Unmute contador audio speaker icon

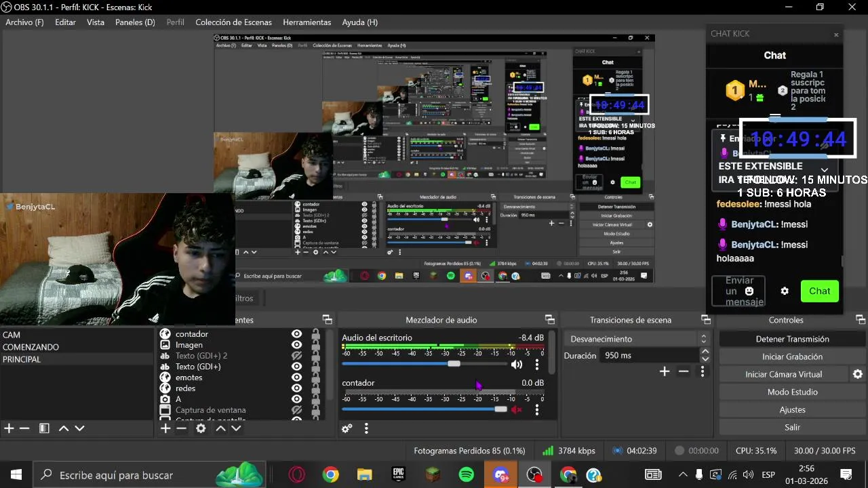[517, 409]
